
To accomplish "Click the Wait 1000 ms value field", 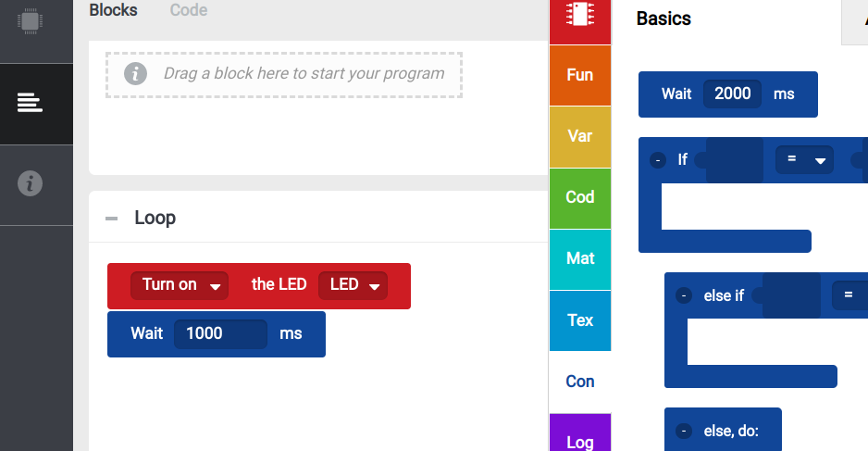I will click(x=220, y=333).
